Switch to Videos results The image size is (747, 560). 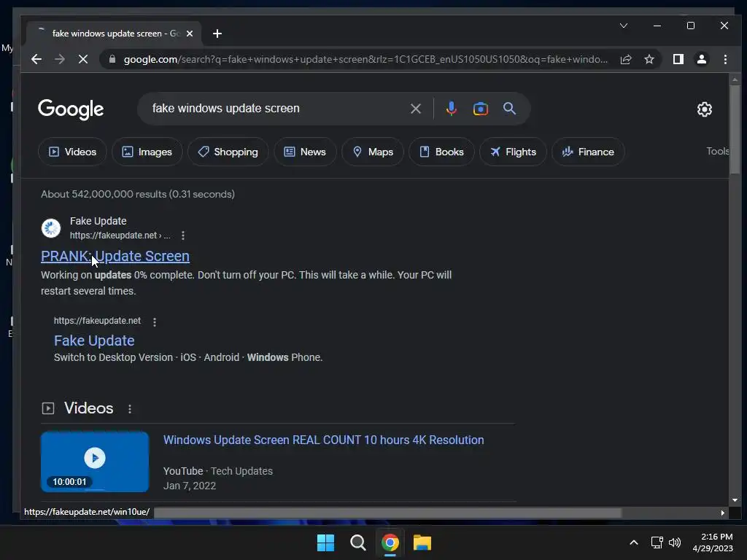(x=72, y=152)
